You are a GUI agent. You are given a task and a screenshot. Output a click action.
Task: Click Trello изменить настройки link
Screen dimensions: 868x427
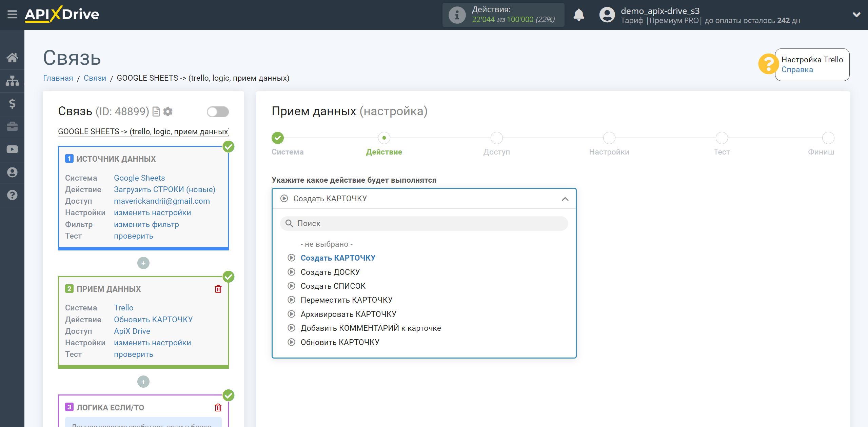coord(152,343)
